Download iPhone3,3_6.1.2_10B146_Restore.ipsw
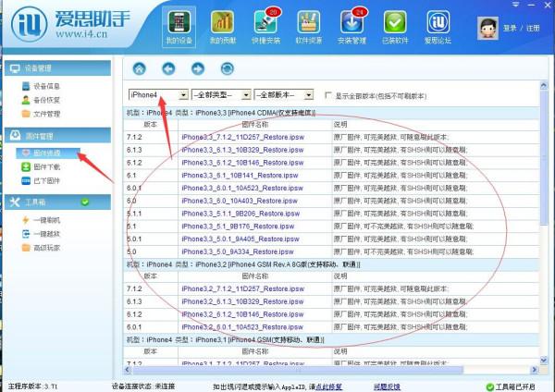Viewport: 555px width, 392px height. click(x=242, y=163)
